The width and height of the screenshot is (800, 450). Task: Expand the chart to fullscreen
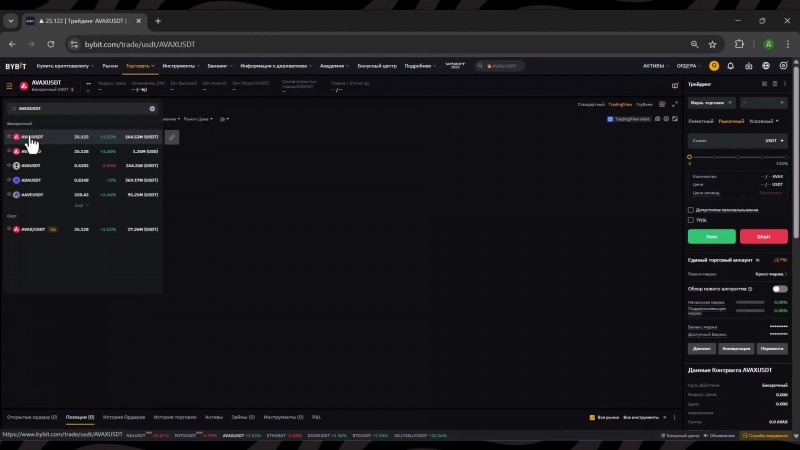[675, 104]
